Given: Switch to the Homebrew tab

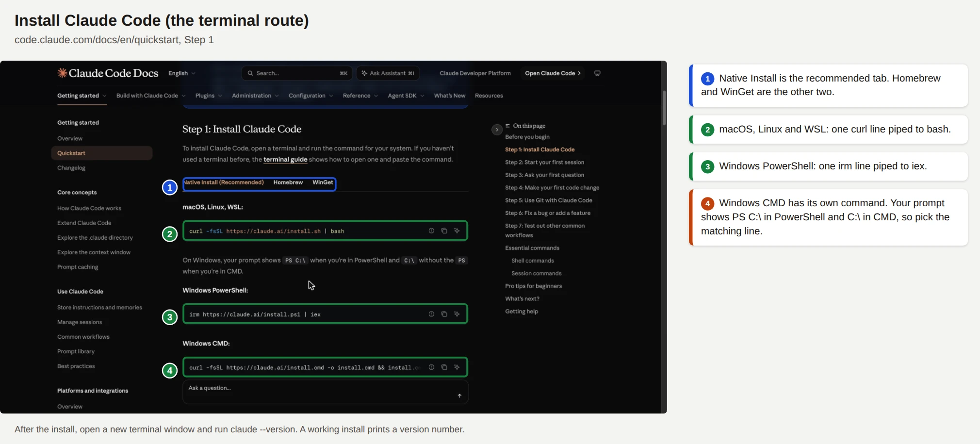Looking at the screenshot, I should [288, 182].
